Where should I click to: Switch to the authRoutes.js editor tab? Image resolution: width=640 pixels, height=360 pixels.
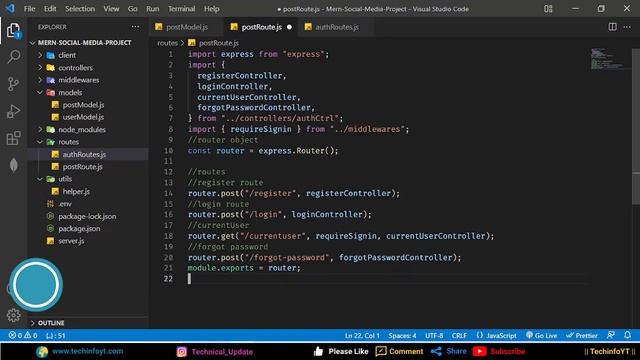pos(336,27)
